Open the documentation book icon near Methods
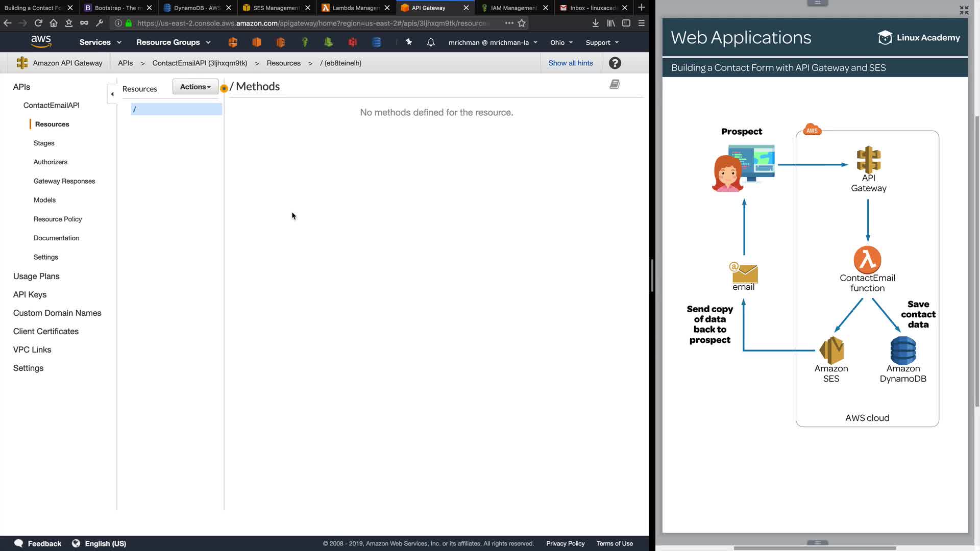 [615, 85]
